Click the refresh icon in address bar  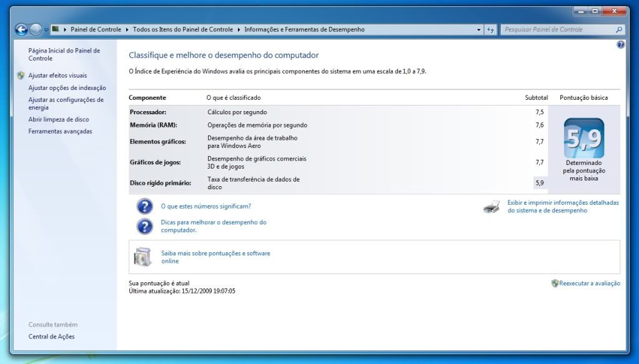click(x=489, y=29)
